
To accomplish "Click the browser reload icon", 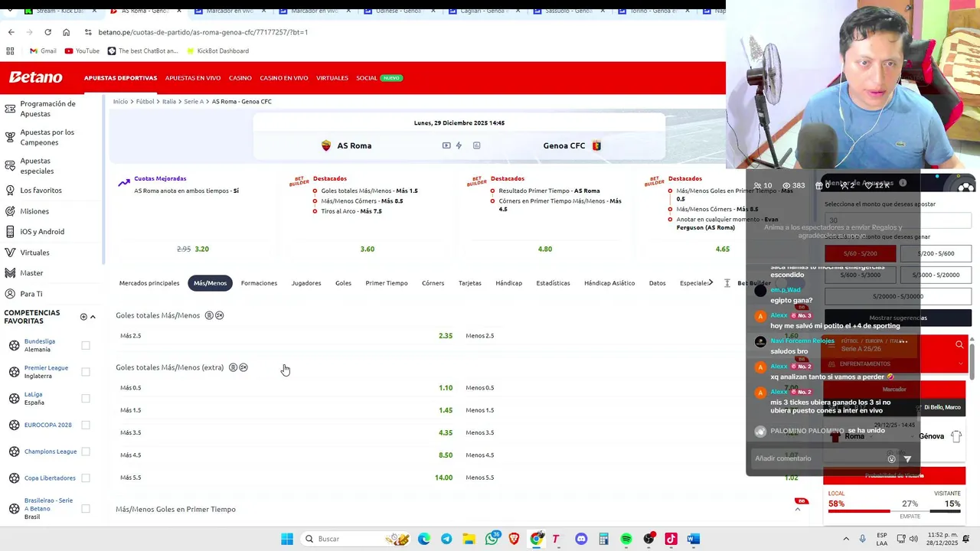I will point(47,32).
